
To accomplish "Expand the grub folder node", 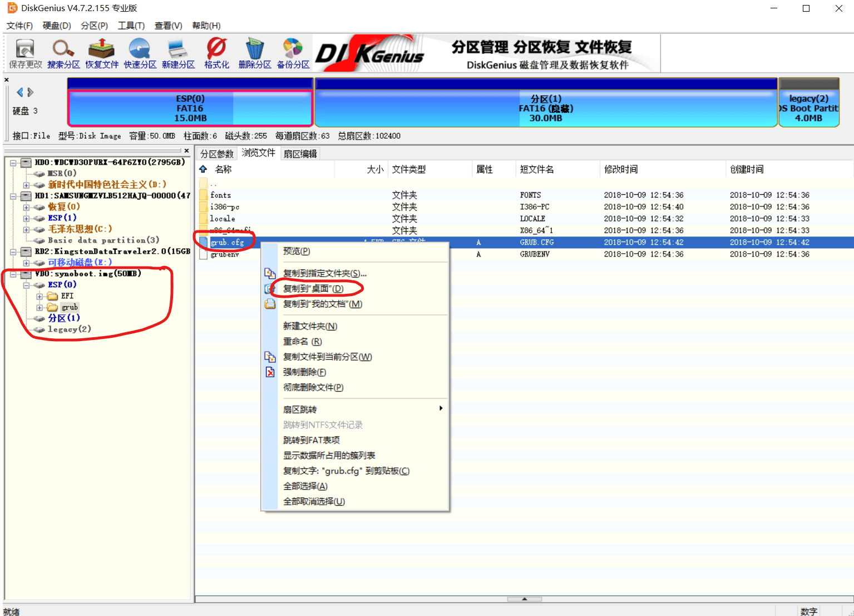I will [x=40, y=307].
